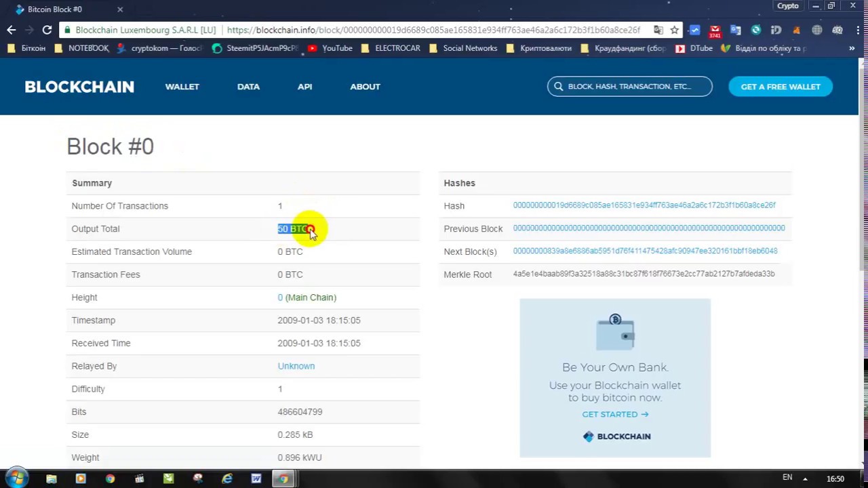This screenshot has height=488, width=868.
Task: Open the cryptokom bookmark
Action: (x=160, y=48)
